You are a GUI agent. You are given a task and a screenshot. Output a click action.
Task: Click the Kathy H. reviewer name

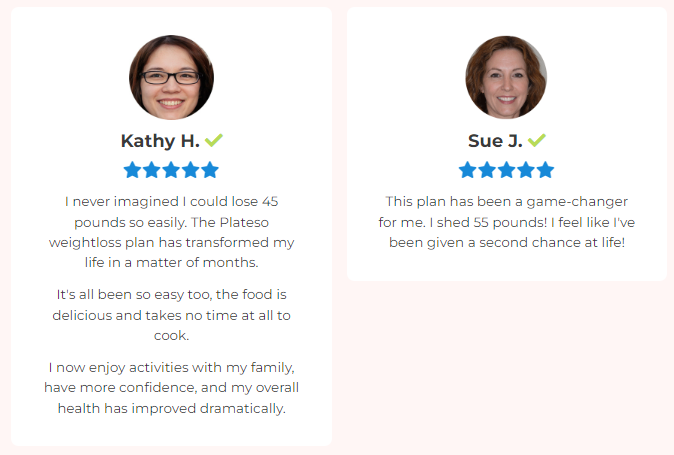click(160, 141)
